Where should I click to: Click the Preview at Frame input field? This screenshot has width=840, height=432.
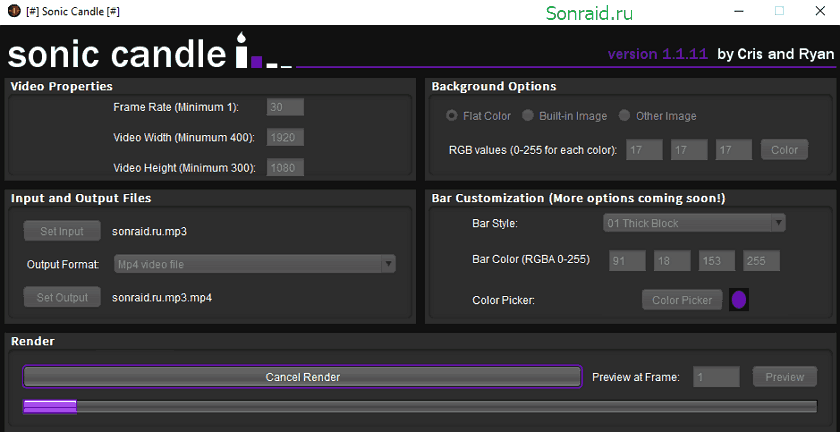717,377
